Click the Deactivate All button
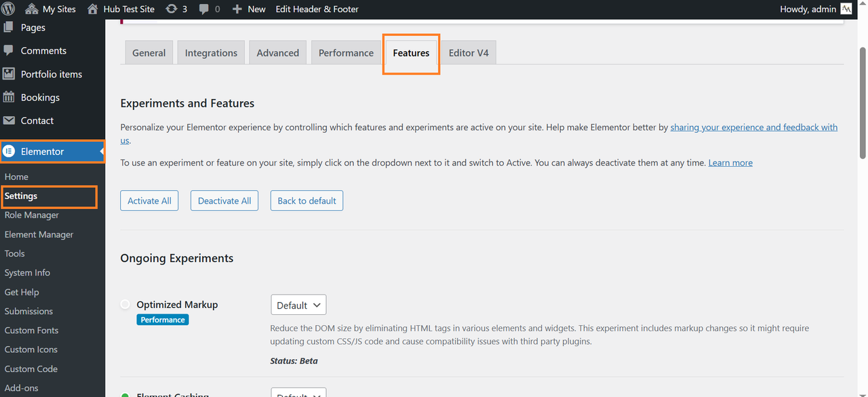Image resolution: width=868 pixels, height=397 pixels. (x=224, y=201)
